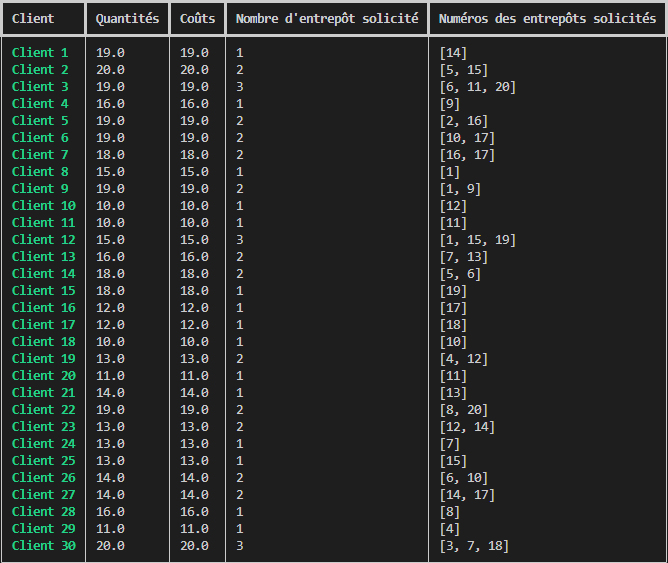Select the 'Client 18' row label
The image size is (668, 563).
pos(43,342)
